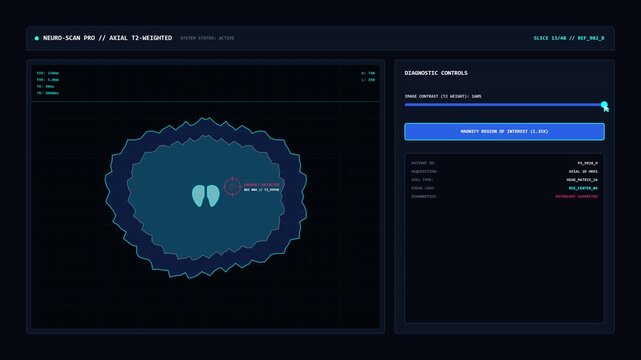
Task: Click the AXIAL 2D HRES acquisition value
Action: 583,171
